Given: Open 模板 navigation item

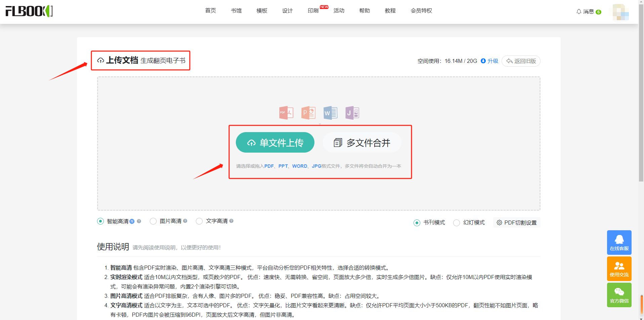Looking at the screenshot, I should click(262, 11).
